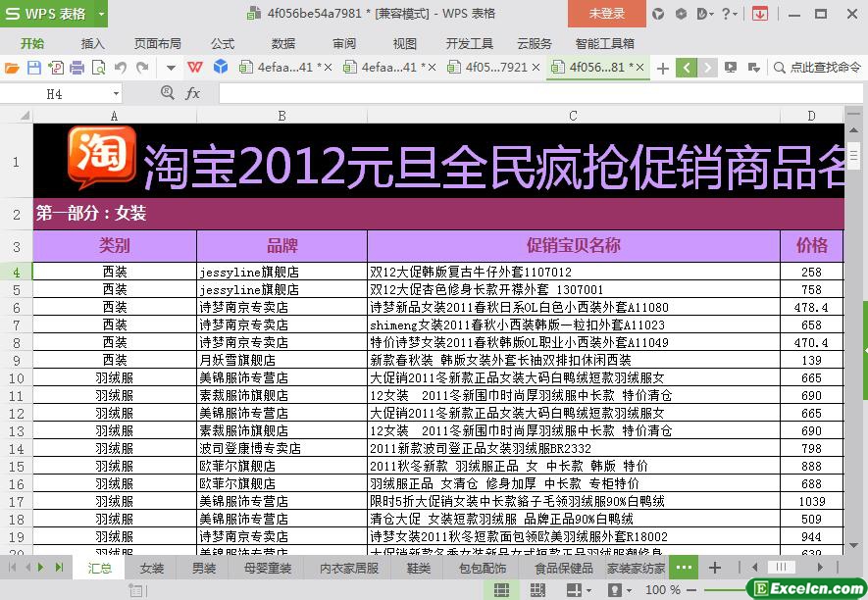
Task: Open the 公式 ribbon tab
Action: (x=223, y=43)
